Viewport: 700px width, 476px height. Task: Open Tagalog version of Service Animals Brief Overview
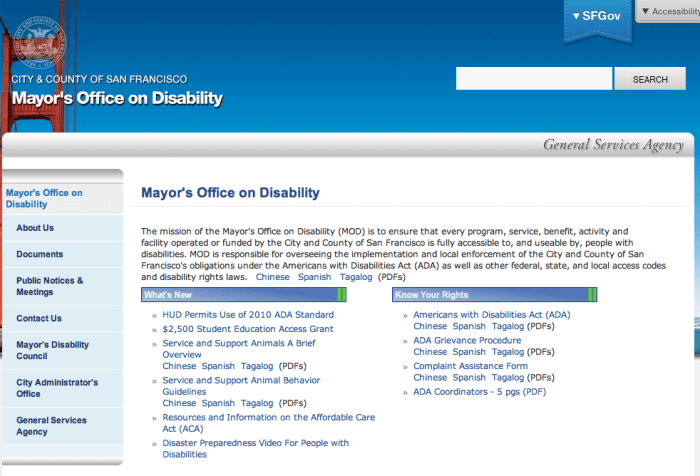[x=257, y=366]
